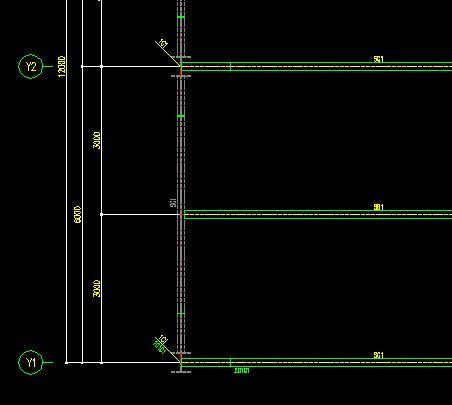452x405 pixels.
Task: Click the green tick mark on the top beam
Action: (x=231, y=66)
